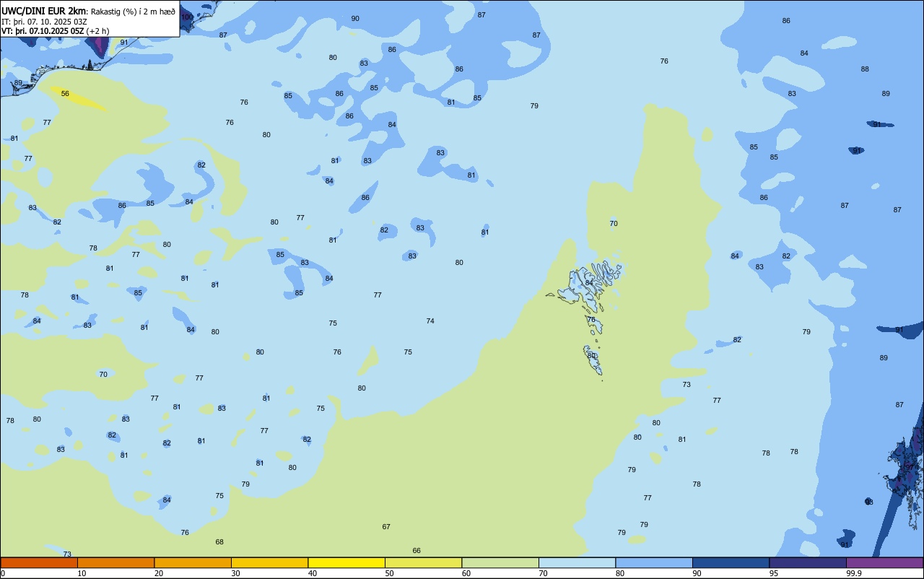Screen dimensions: 924x579
Task: Click the "60" legend scale label
Action: [x=466, y=573]
